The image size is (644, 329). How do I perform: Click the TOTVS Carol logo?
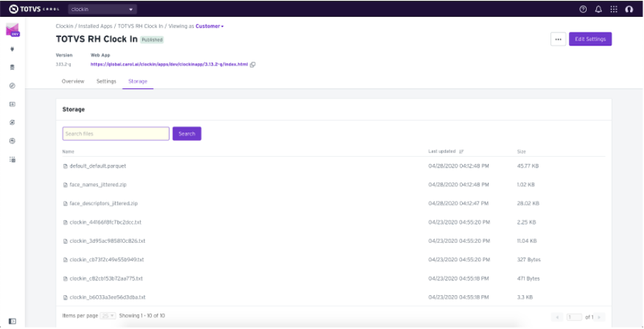coord(34,9)
